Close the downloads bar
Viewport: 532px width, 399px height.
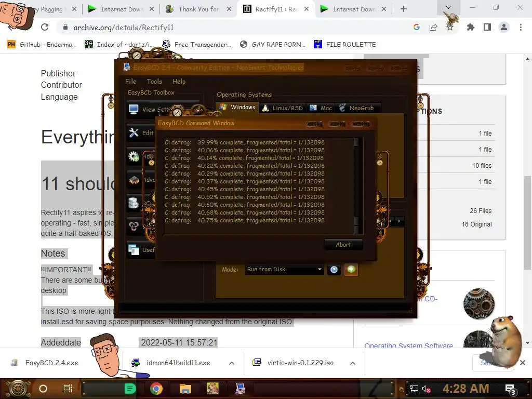pyautogui.click(x=523, y=363)
